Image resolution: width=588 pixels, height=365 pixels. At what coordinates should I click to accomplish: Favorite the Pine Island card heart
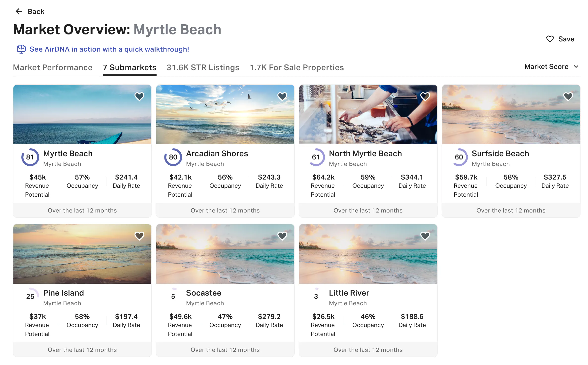point(139,236)
